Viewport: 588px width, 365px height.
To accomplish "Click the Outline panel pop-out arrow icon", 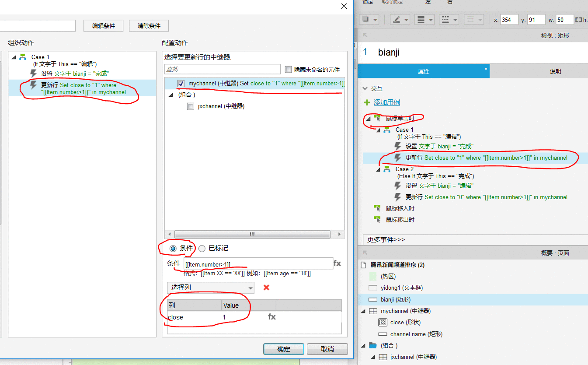I will (x=365, y=253).
